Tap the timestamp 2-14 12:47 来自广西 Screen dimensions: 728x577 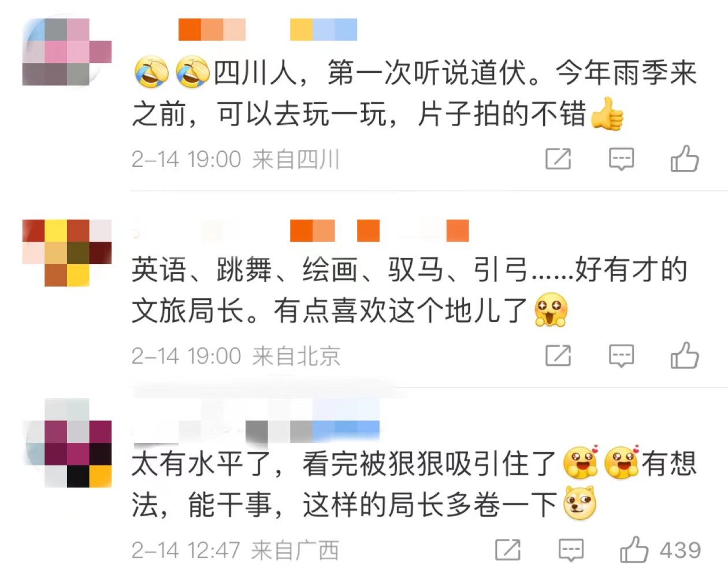pyautogui.click(x=235, y=550)
